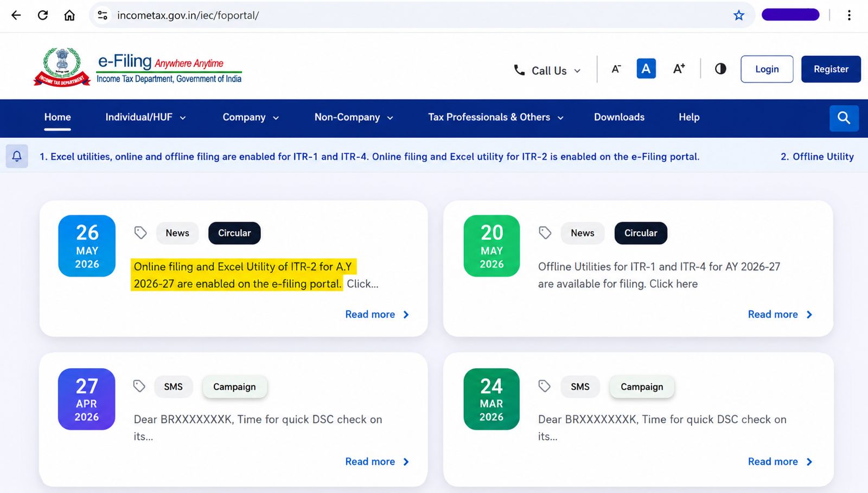Viewport: 868px width, 493px height.
Task: Open the browser three-dot menu
Action: 849,15
